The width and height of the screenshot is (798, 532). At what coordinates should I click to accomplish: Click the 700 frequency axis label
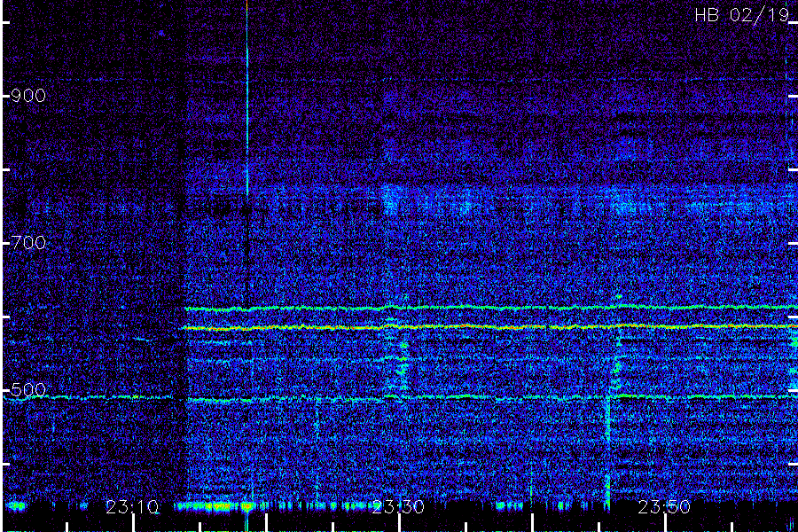[28, 243]
